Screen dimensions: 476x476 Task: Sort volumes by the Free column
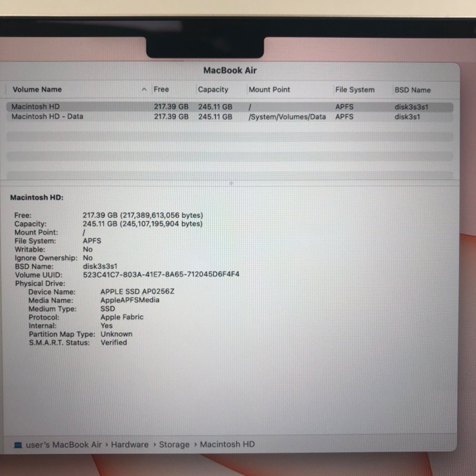[x=162, y=89]
